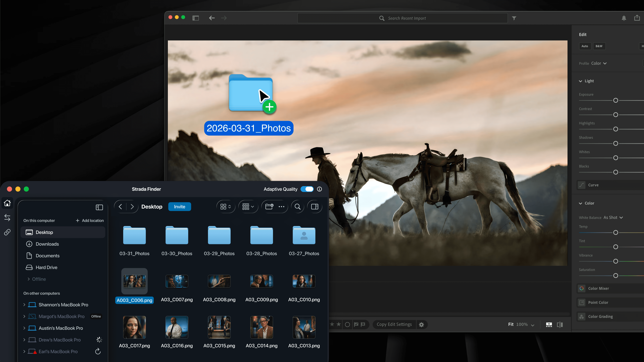Screen dimensions: 644x362
Task: Open the Home icon in Strada sidebar
Action: (7, 203)
